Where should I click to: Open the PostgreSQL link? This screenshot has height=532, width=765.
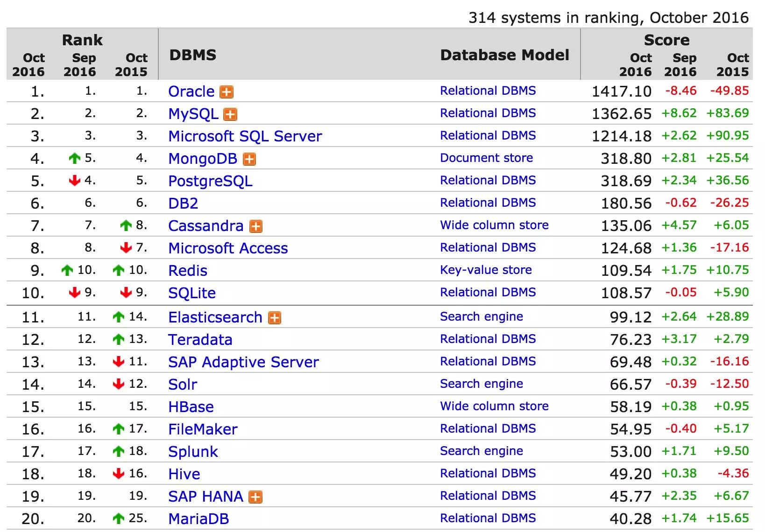click(x=211, y=181)
